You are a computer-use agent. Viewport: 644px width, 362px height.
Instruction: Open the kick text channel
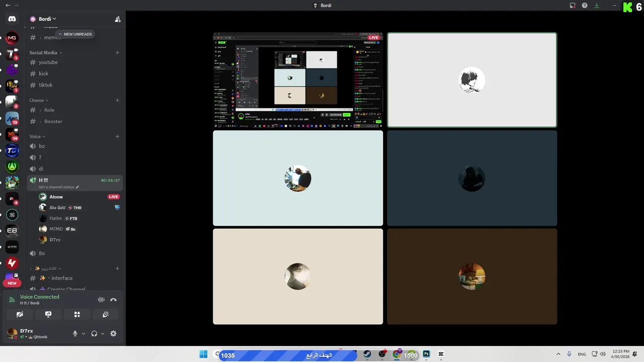pos(74,73)
